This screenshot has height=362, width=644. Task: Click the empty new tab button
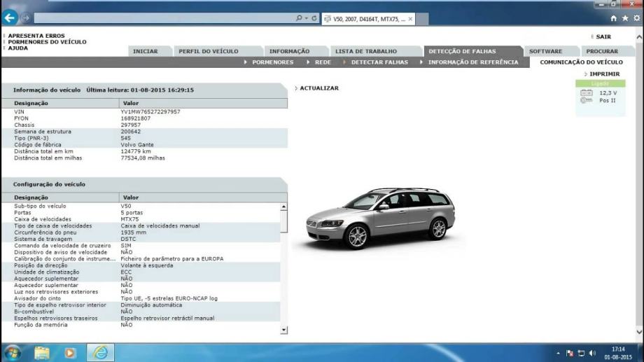click(422, 19)
